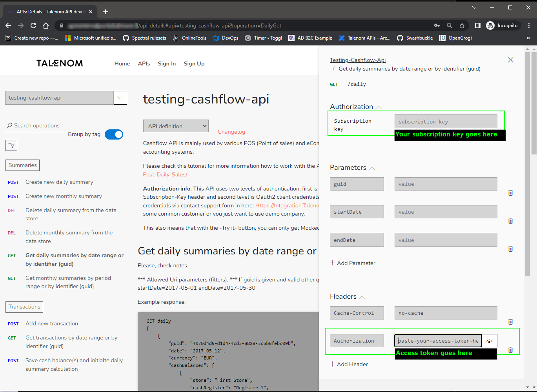Click the Home navigation item
537x392 pixels.
click(122, 64)
